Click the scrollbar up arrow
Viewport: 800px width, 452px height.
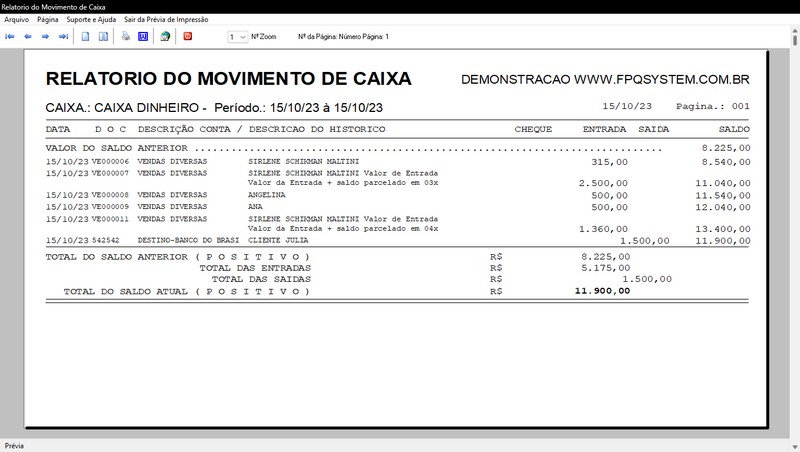point(795,30)
